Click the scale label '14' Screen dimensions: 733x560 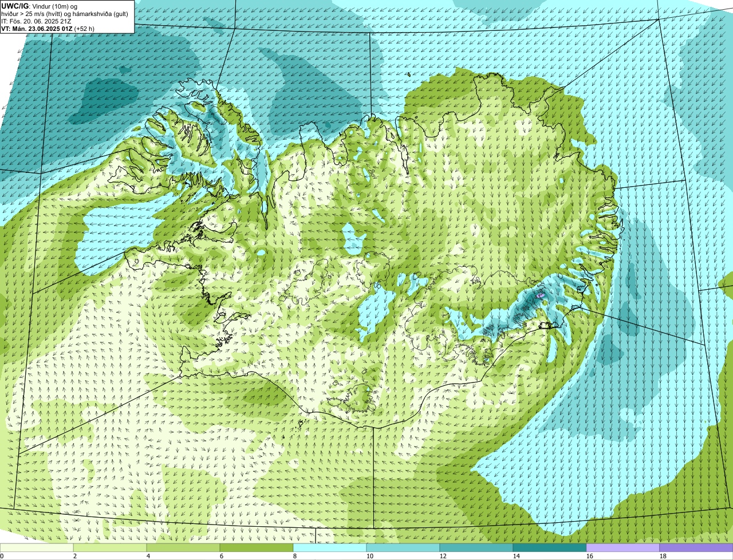pos(517,556)
